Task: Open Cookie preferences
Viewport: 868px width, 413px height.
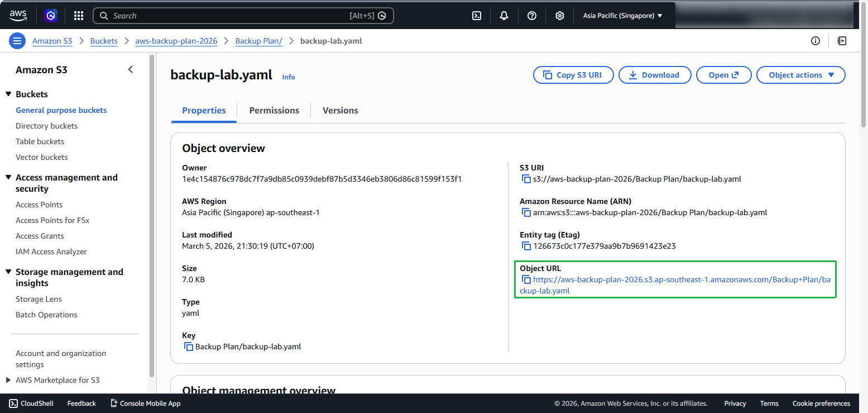Action: 821,403
